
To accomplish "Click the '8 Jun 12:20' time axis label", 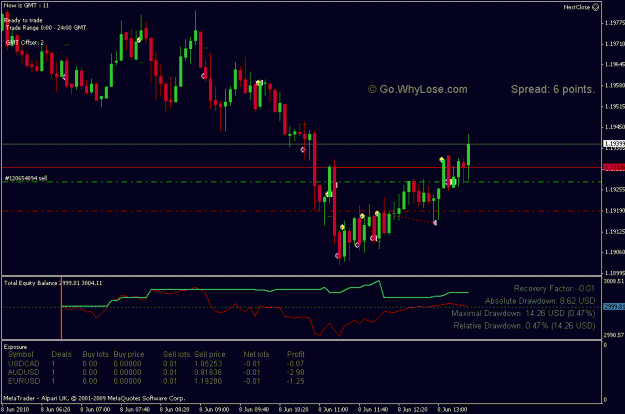I will pos(413,410).
